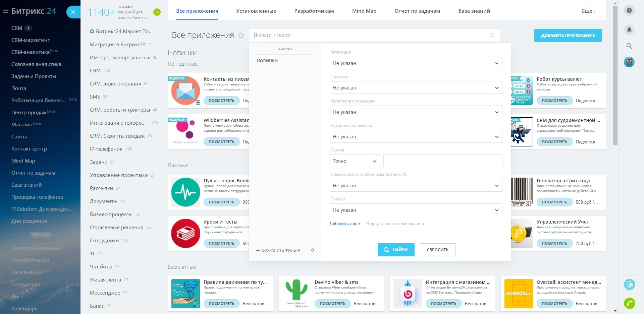The width and height of the screenshot is (644, 314).
Task: Select Чат-боты category
Action: (x=101, y=267)
